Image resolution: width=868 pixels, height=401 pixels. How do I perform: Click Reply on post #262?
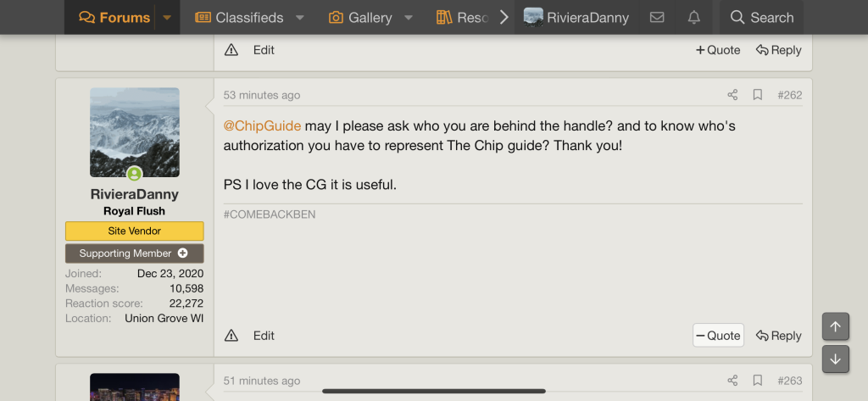click(778, 336)
